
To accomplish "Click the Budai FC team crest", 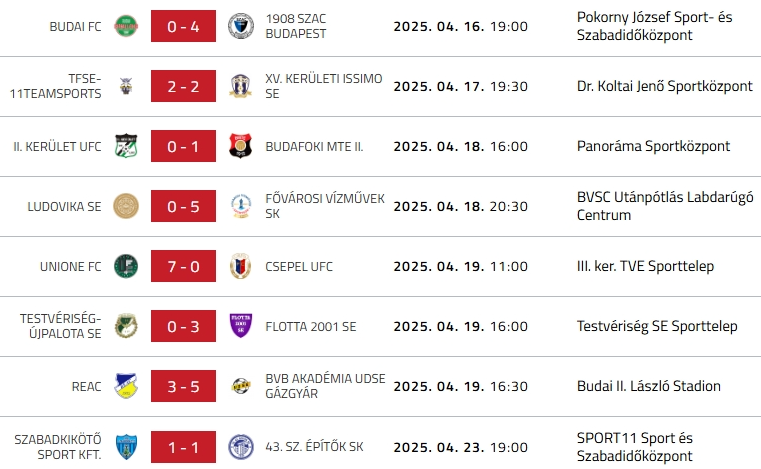I will 125,27.
